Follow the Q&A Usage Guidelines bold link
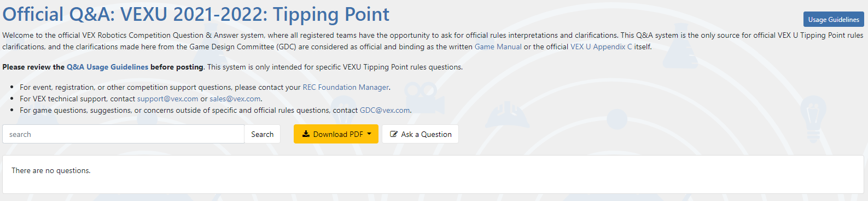 tap(107, 67)
